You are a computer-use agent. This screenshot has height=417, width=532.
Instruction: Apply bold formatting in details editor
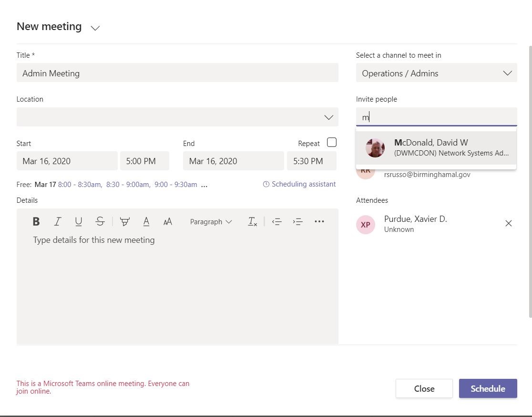click(36, 221)
